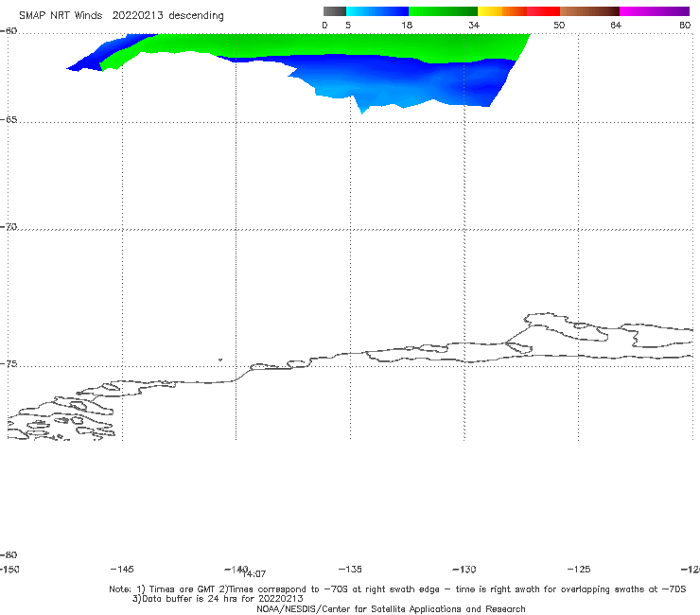
Task: Click the longitude label '-145'
Action: [122, 570]
